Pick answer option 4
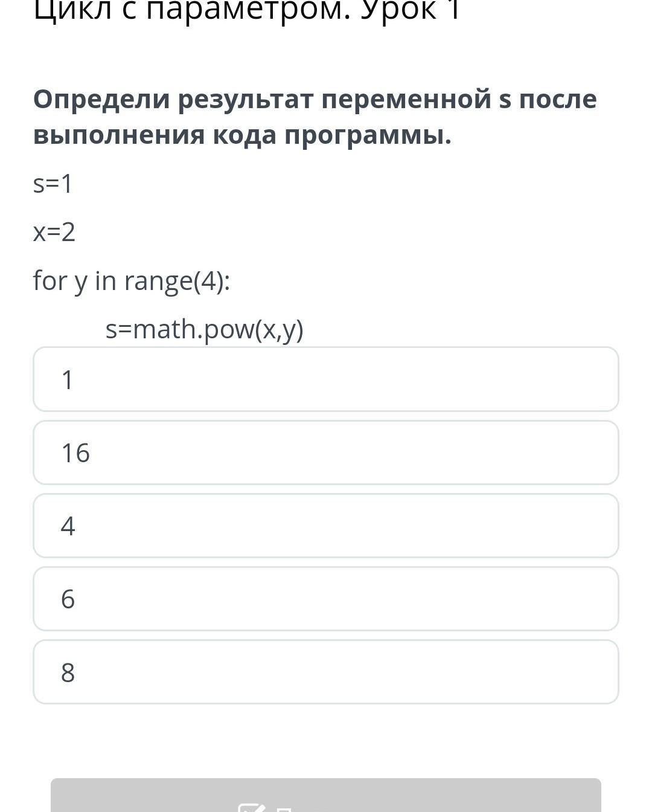The image size is (652, 812). [326, 526]
